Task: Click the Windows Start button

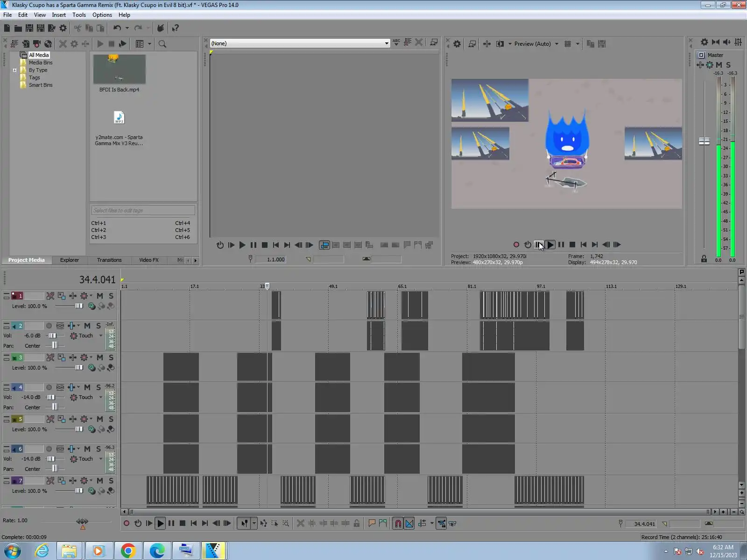Action: (x=12, y=551)
